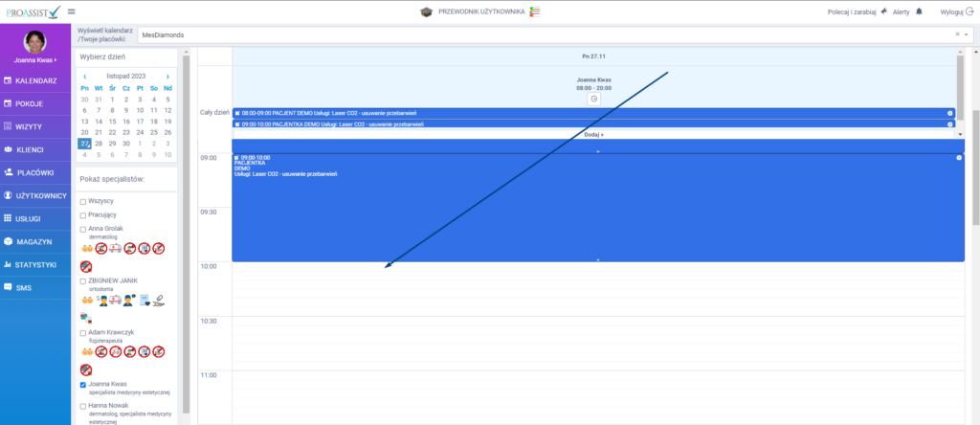980x425 pixels.
Task: Uncheck the Joanna Kwas specialist checkbox
Action: click(83, 384)
